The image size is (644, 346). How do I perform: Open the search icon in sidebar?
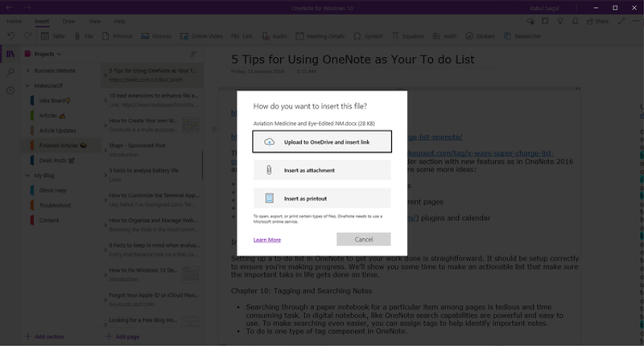point(10,72)
